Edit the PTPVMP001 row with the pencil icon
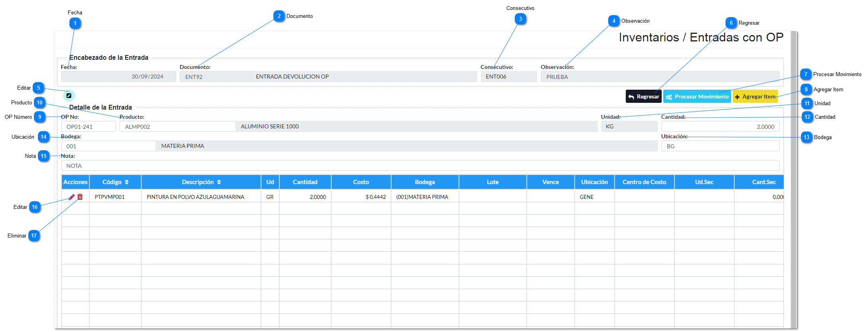The image size is (868, 332). [x=72, y=197]
